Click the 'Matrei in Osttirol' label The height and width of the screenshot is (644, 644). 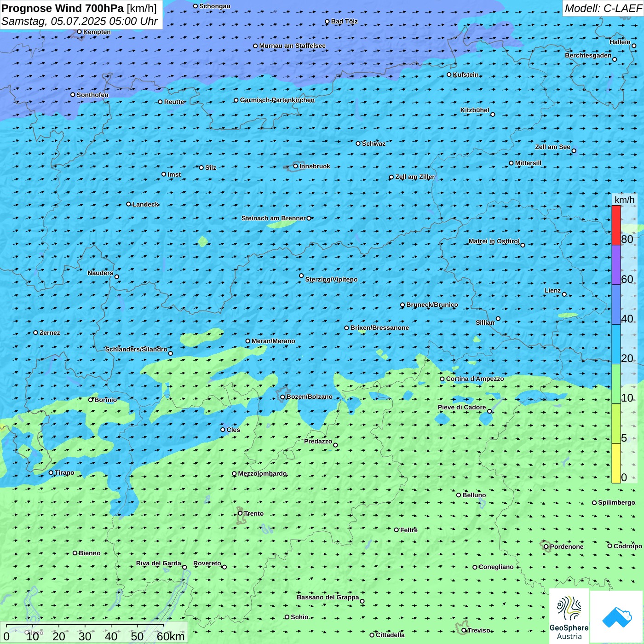[494, 241]
